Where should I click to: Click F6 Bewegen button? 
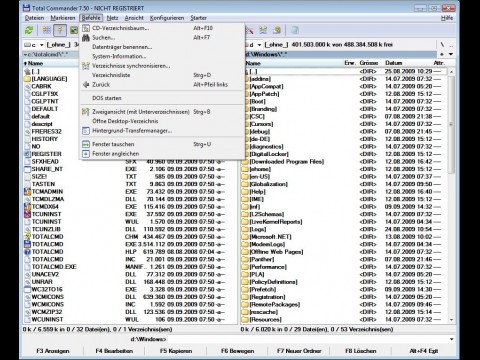[x=237, y=351]
